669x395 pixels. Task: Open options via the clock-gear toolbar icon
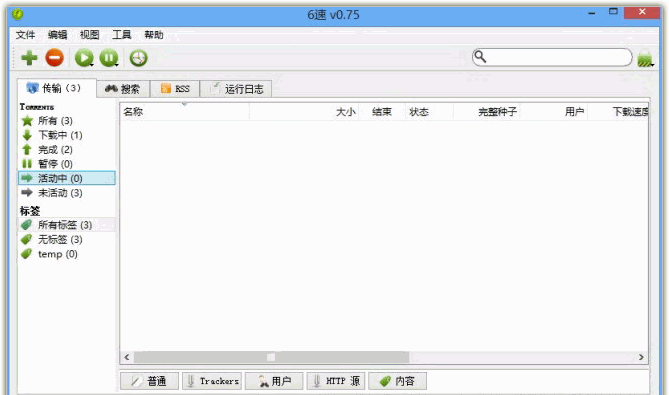coord(139,58)
